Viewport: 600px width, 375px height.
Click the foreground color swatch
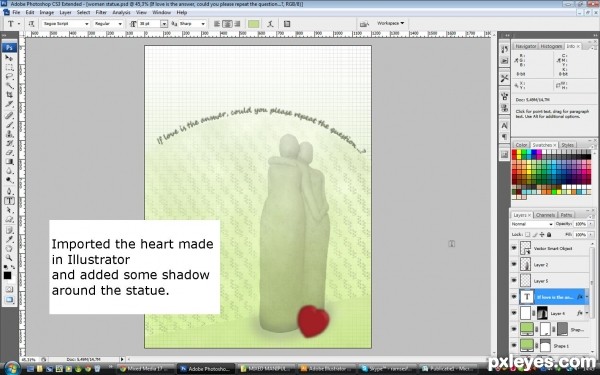7,276
